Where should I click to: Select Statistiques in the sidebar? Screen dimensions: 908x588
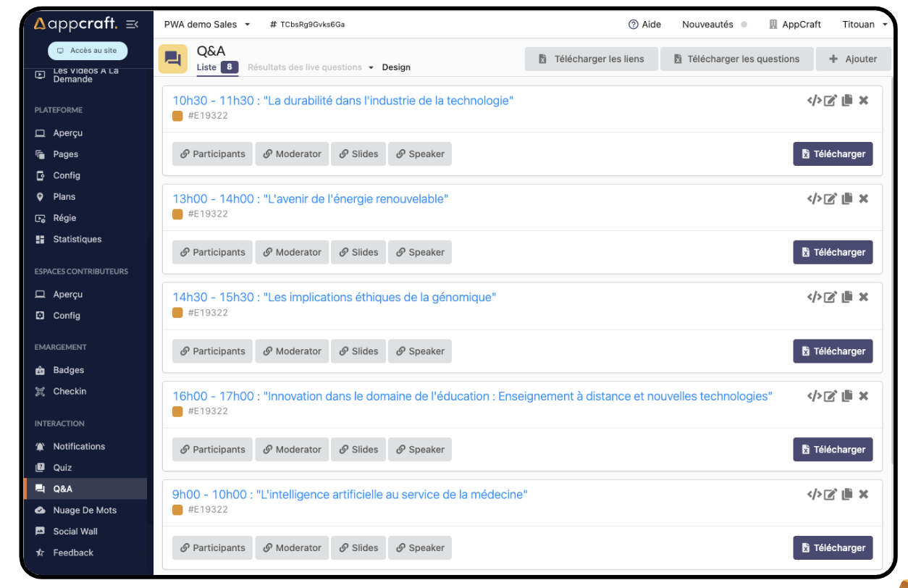pos(77,240)
